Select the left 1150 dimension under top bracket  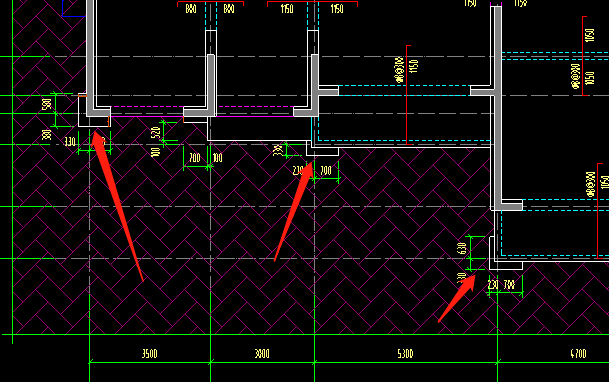287,9
